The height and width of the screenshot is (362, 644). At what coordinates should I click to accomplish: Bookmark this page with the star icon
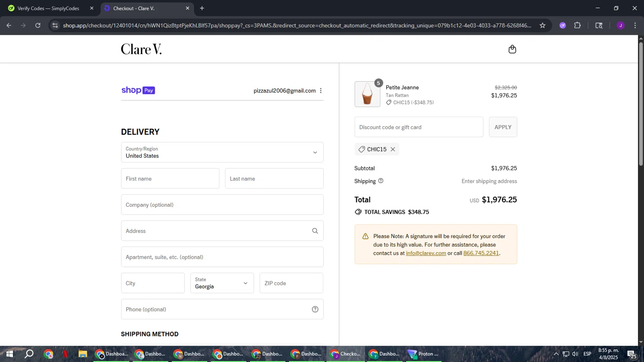[x=543, y=25]
